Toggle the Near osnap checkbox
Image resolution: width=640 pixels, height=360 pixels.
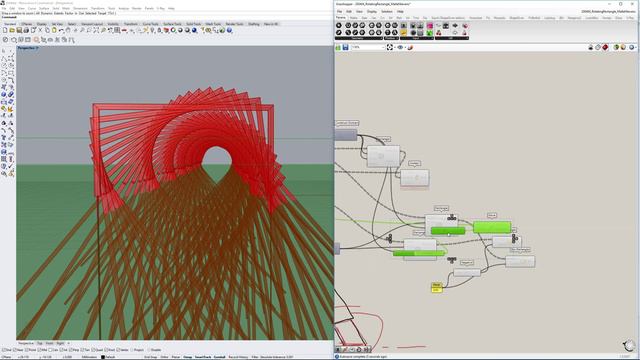(15, 350)
